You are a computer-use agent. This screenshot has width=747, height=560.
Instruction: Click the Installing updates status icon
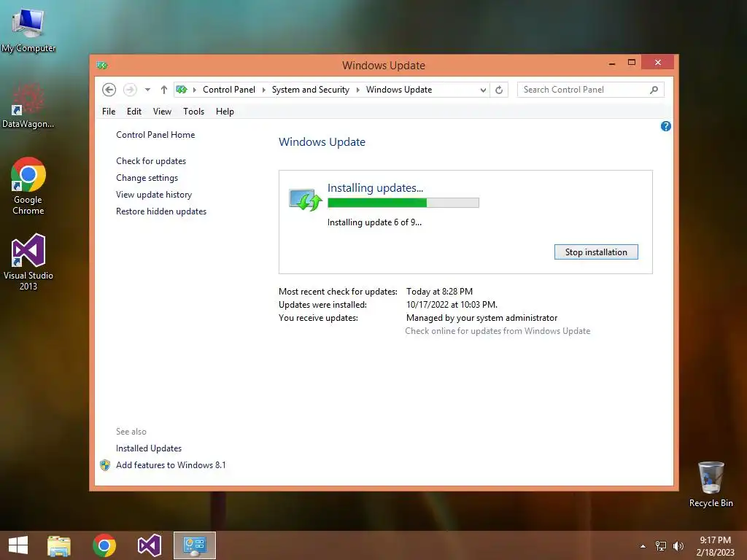306,200
